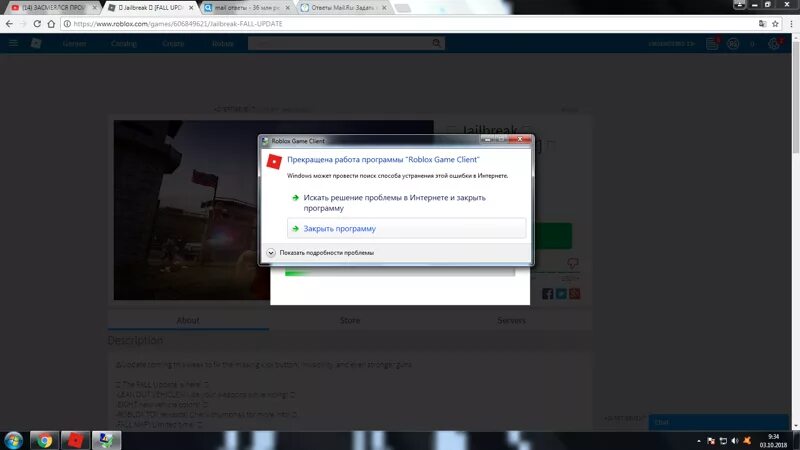Click the taskbar clock showing 9:34
800x450 pixels.
coord(773,441)
